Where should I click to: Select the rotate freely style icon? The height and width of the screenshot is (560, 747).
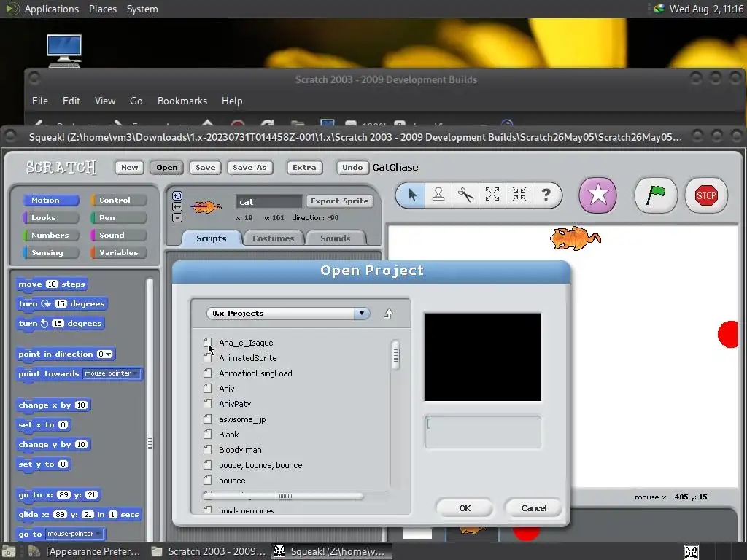177,195
